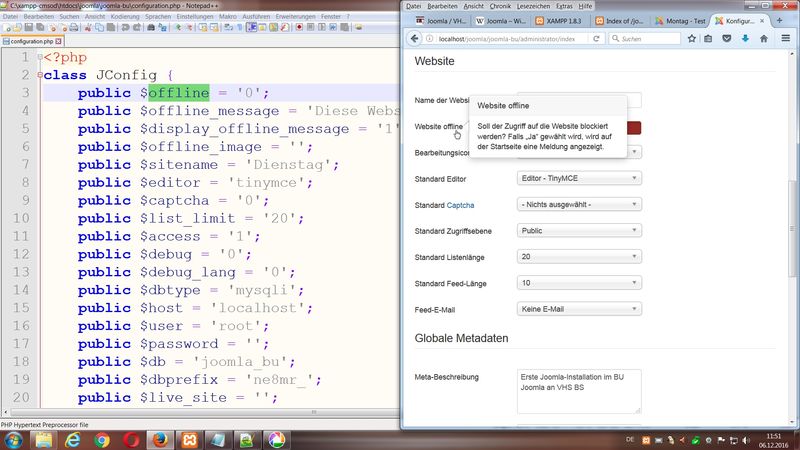The width and height of the screenshot is (800, 450).
Task: Bookmark this page with the star icon
Action: 690,39
